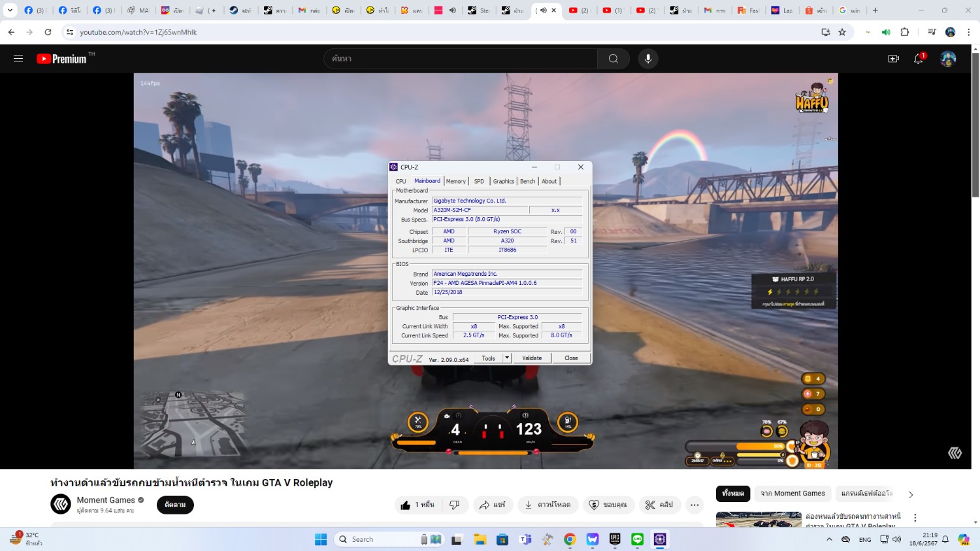The width and height of the screenshot is (980, 551).
Task: Open the suggested video thumbnail in sidebar
Action: click(x=759, y=519)
